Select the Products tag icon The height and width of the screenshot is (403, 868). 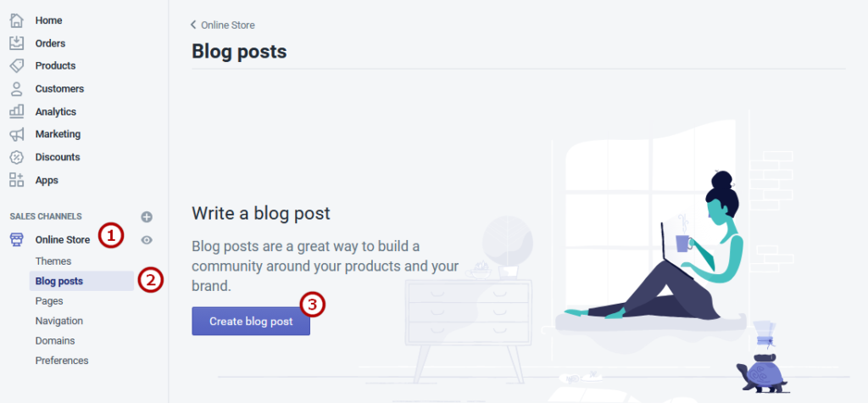tap(17, 66)
